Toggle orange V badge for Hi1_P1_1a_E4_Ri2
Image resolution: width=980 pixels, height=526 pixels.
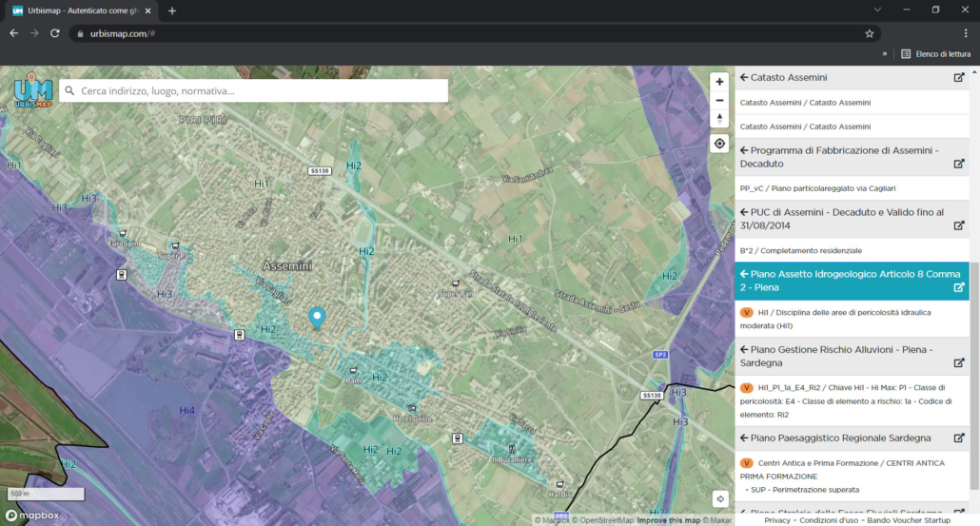(x=746, y=387)
